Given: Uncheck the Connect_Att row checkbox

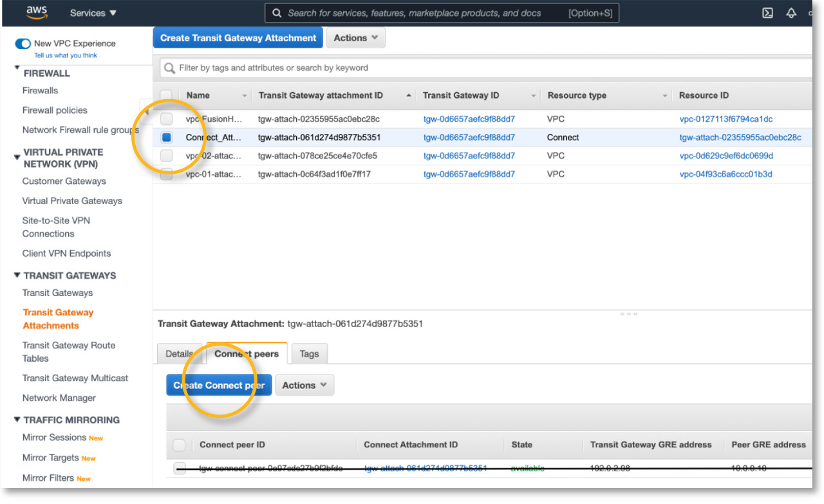Looking at the screenshot, I should (x=167, y=137).
